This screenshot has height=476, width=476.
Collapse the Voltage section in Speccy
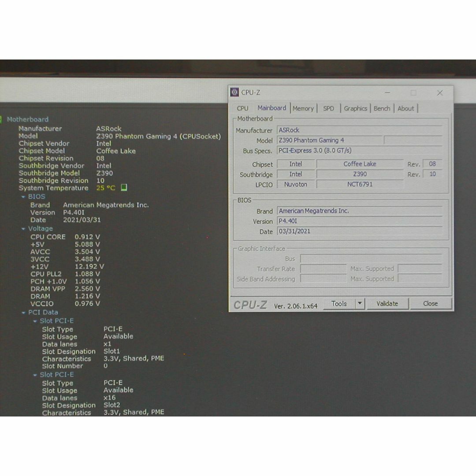23,229
